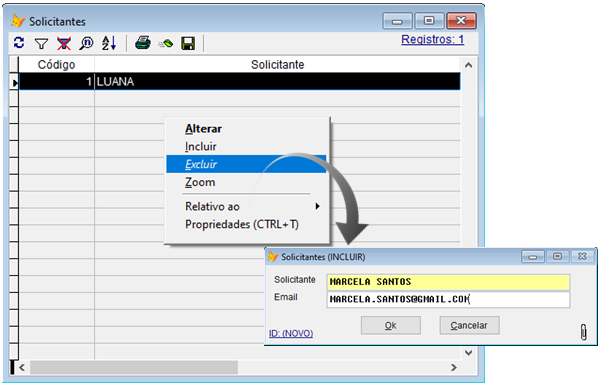Screen dimensions: 600x384
Task: Open the search magnifier tool
Action: tap(86, 43)
